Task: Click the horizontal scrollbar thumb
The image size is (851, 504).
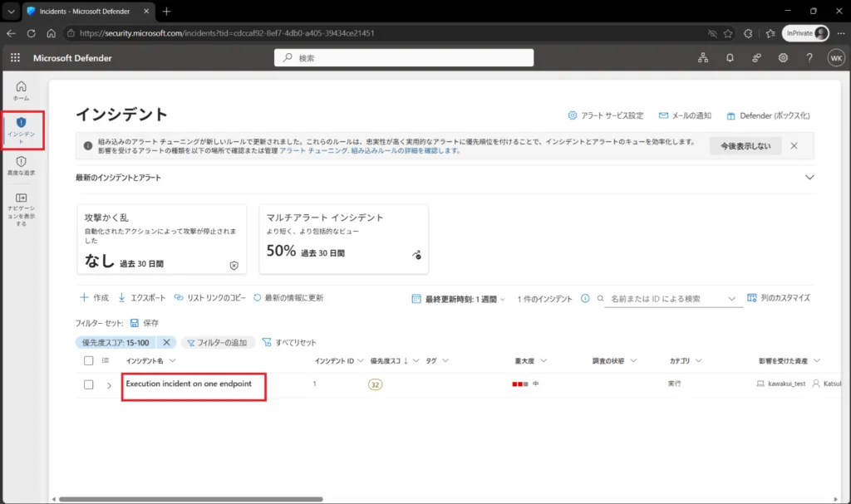Action: pos(191,499)
